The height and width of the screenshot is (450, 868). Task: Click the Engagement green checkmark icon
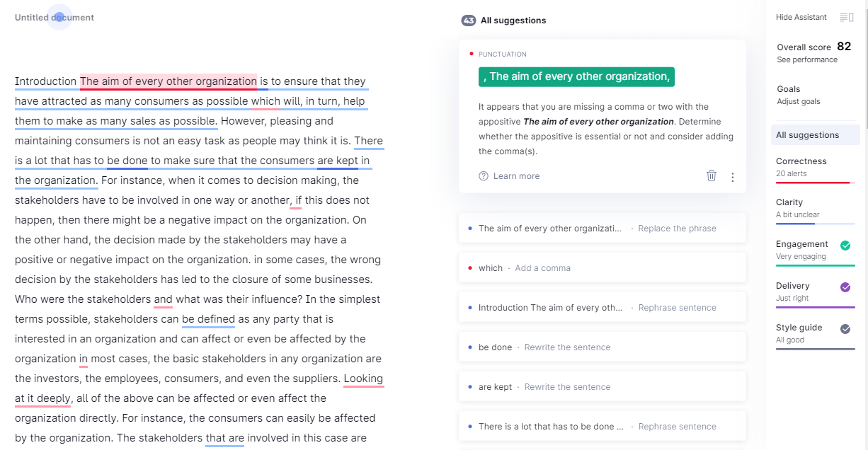pos(845,246)
